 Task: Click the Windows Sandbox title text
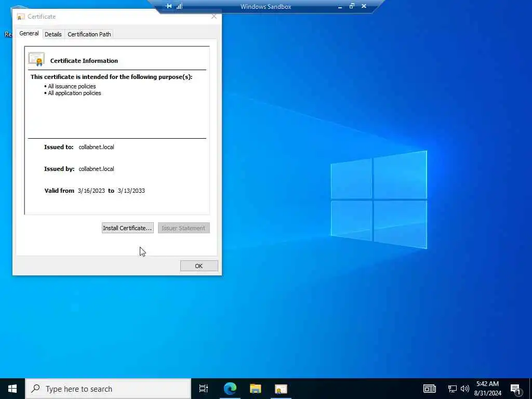[x=265, y=6]
